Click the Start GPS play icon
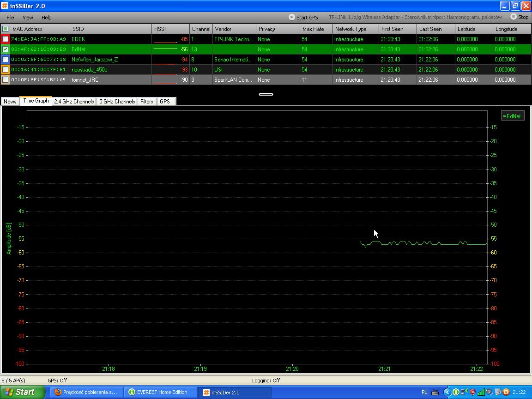The image size is (532, 399). [291, 17]
